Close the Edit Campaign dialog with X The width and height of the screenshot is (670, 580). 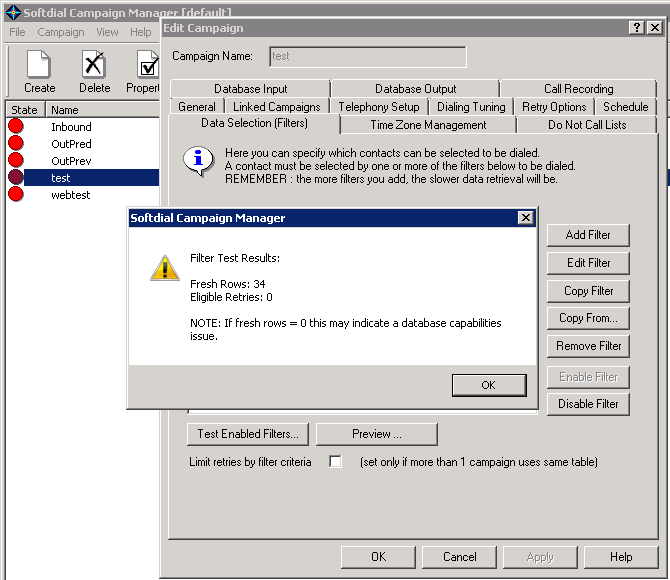pos(655,28)
